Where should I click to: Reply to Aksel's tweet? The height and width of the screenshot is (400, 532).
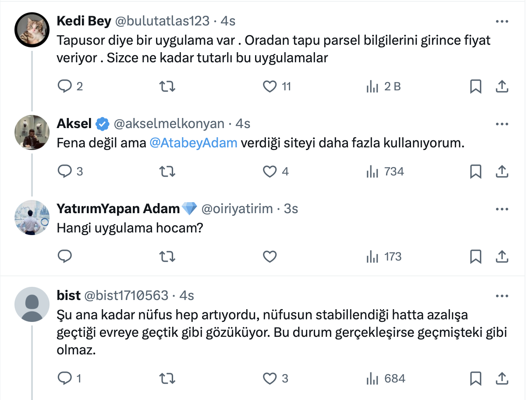(x=65, y=171)
